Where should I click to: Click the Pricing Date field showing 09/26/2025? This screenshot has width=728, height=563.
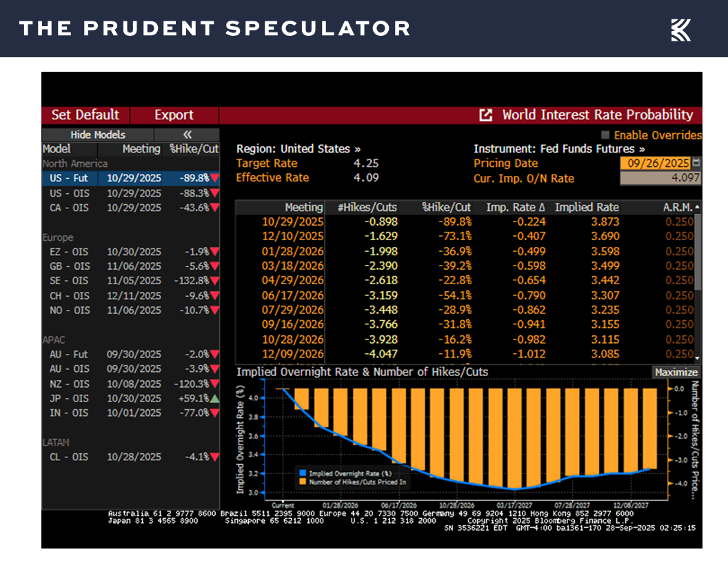(655, 163)
